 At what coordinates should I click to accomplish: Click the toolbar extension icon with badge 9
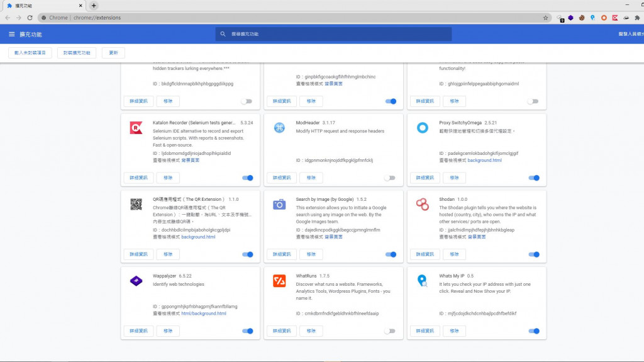coord(560,18)
